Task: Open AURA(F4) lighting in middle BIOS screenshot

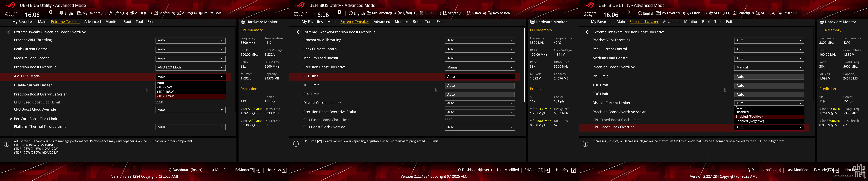Action: (476, 13)
